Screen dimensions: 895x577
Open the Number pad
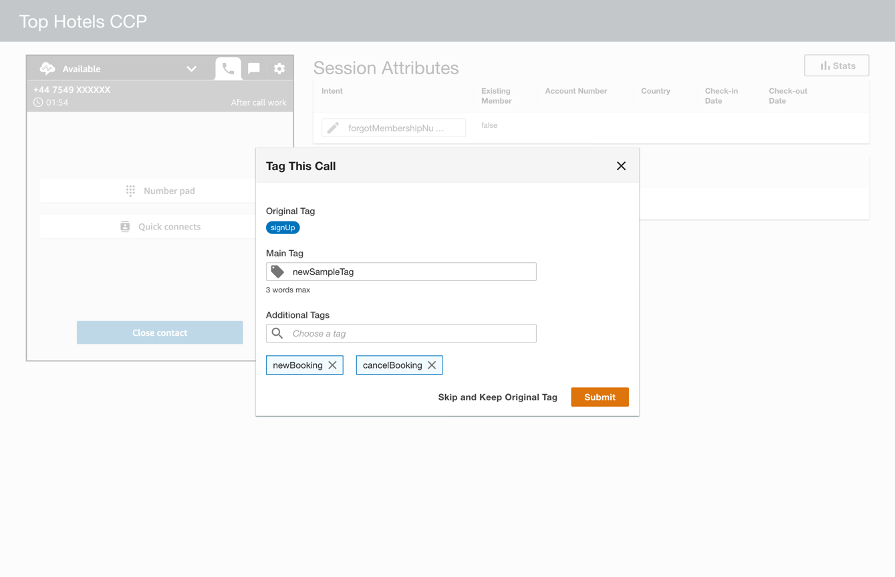[160, 190]
